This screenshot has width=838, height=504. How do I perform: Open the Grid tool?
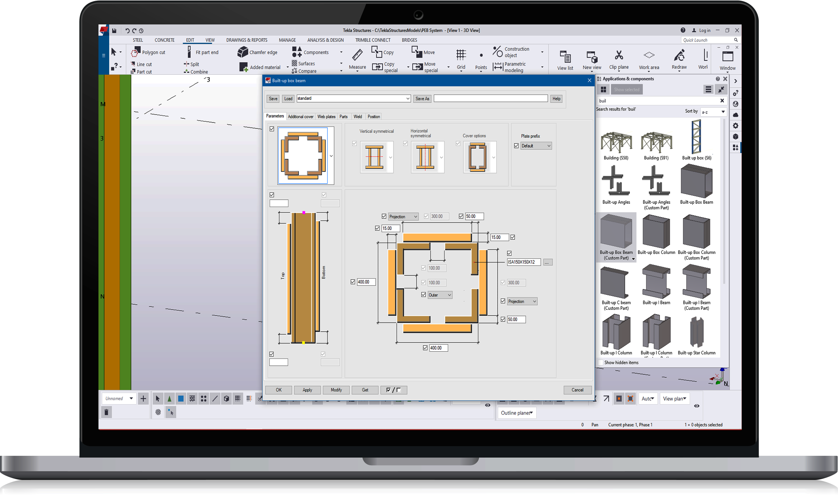(461, 59)
